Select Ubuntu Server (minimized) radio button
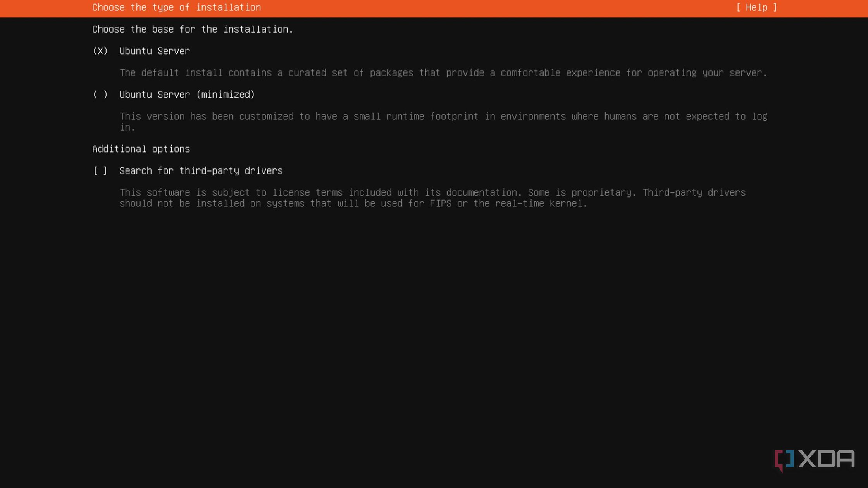 tap(100, 95)
